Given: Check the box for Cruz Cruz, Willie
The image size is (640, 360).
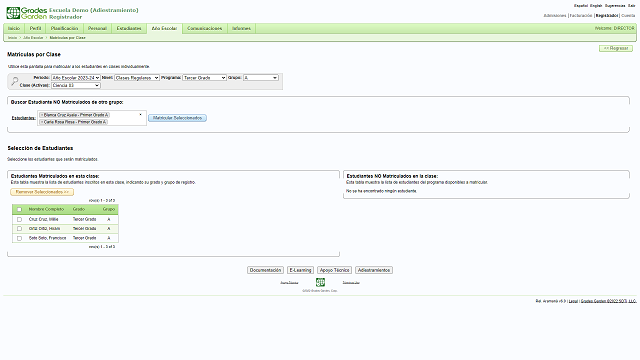Looking at the screenshot, I should pyautogui.click(x=19, y=219).
